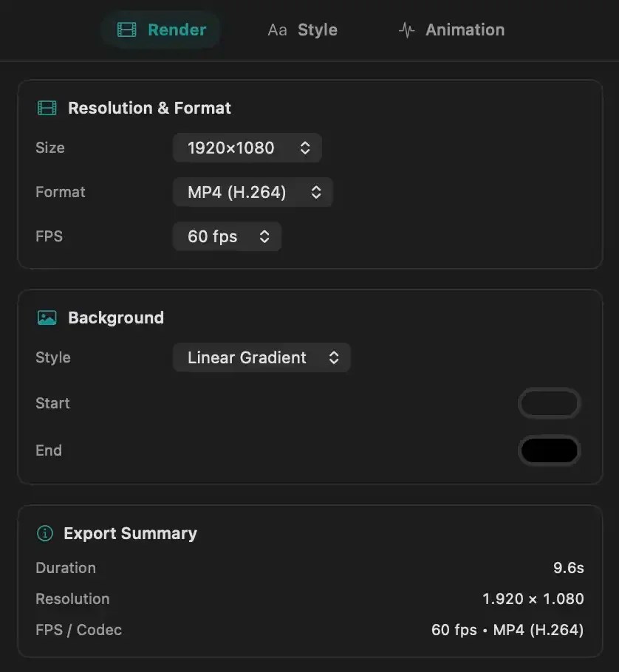
Task: Pick the gradient End color swatch
Action: point(549,450)
